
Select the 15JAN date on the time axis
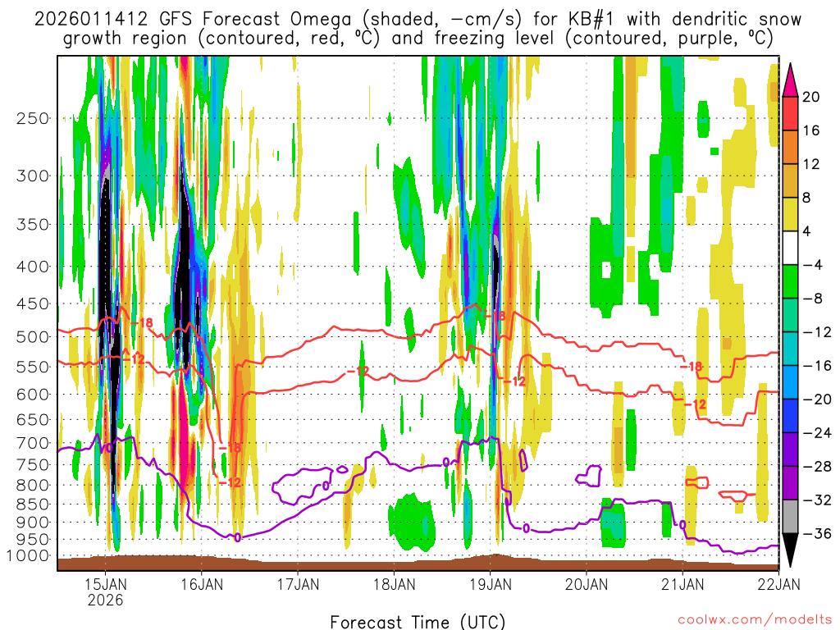point(106,585)
